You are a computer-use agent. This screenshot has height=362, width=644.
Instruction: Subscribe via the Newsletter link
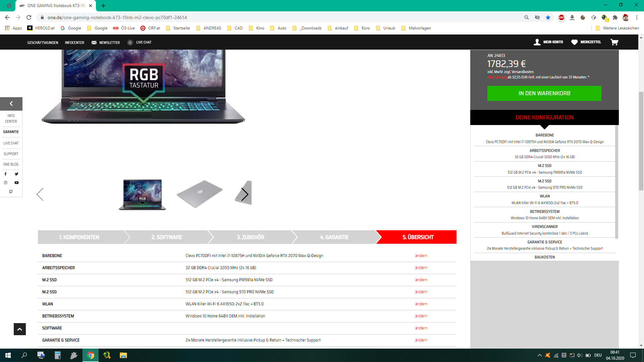pos(106,43)
